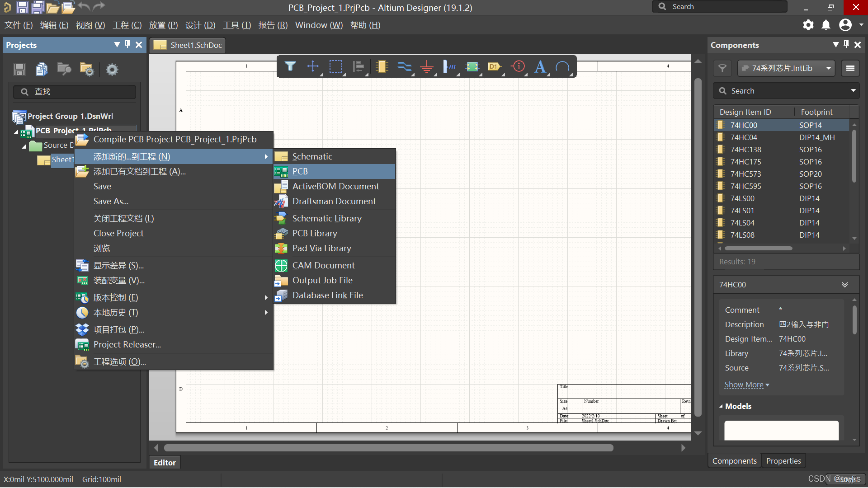
Task: Click the notifications bell icon
Action: 826,25
